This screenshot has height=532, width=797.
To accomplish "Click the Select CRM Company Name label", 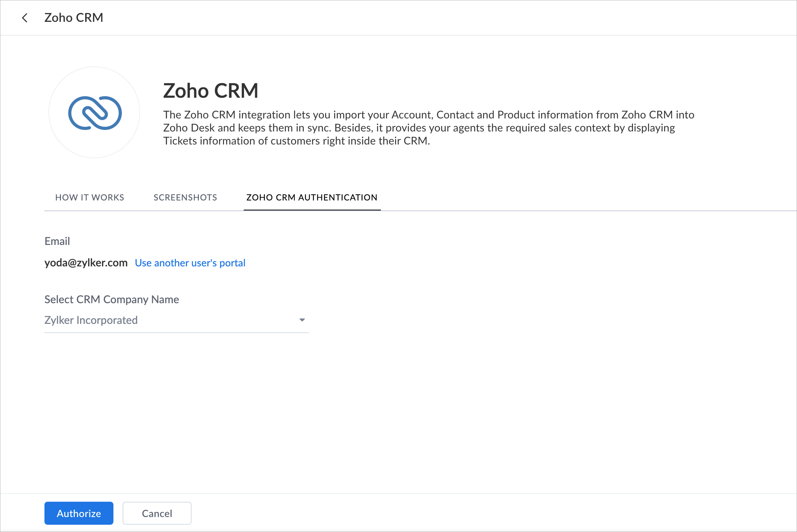I will coord(112,299).
